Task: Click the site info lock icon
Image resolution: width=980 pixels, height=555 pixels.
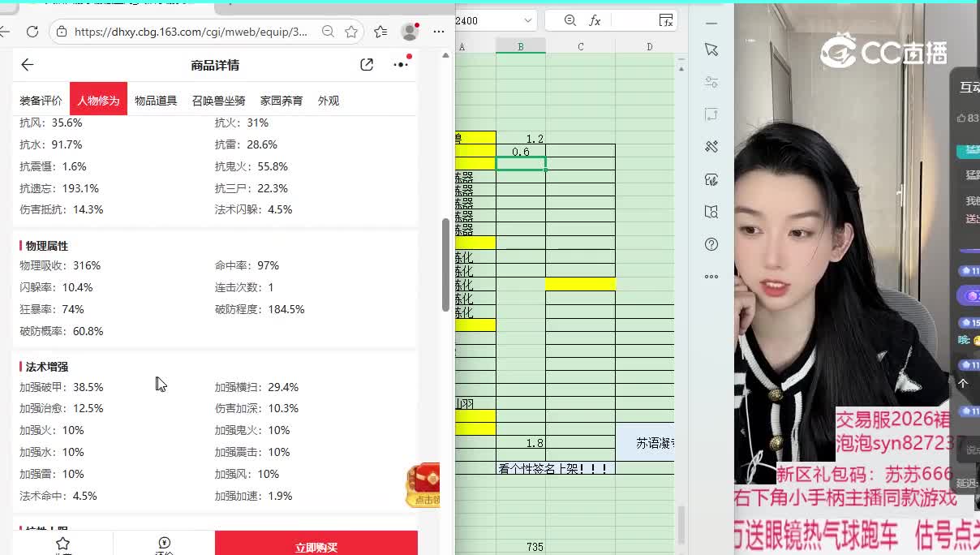Action: (62, 32)
